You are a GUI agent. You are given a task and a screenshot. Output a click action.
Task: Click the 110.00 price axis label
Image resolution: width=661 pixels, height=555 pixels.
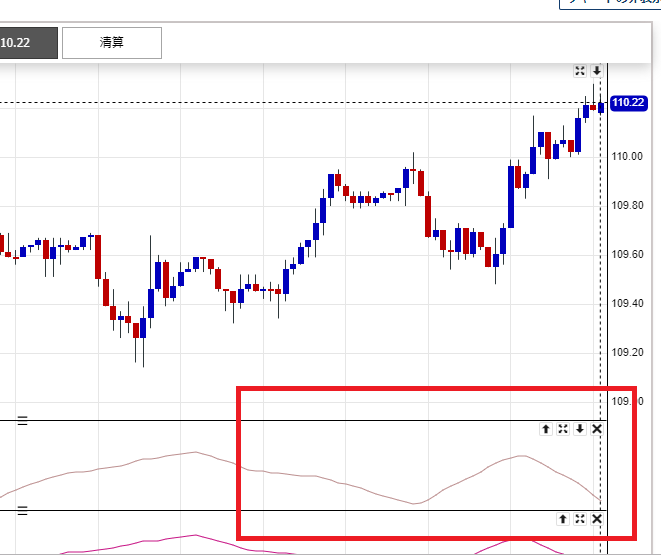628,156
